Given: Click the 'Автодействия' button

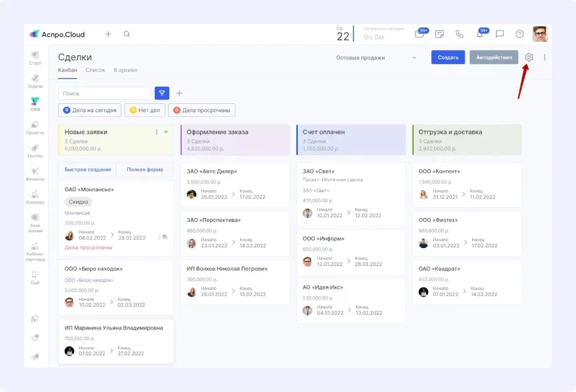Looking at the screenshot, I should (x=493, y=57).
